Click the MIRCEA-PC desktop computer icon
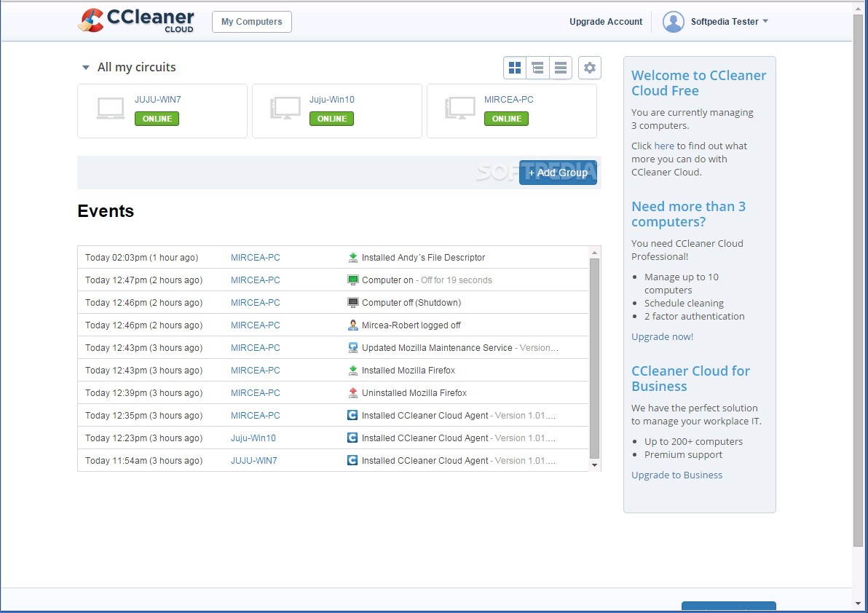 pos(460,108)
